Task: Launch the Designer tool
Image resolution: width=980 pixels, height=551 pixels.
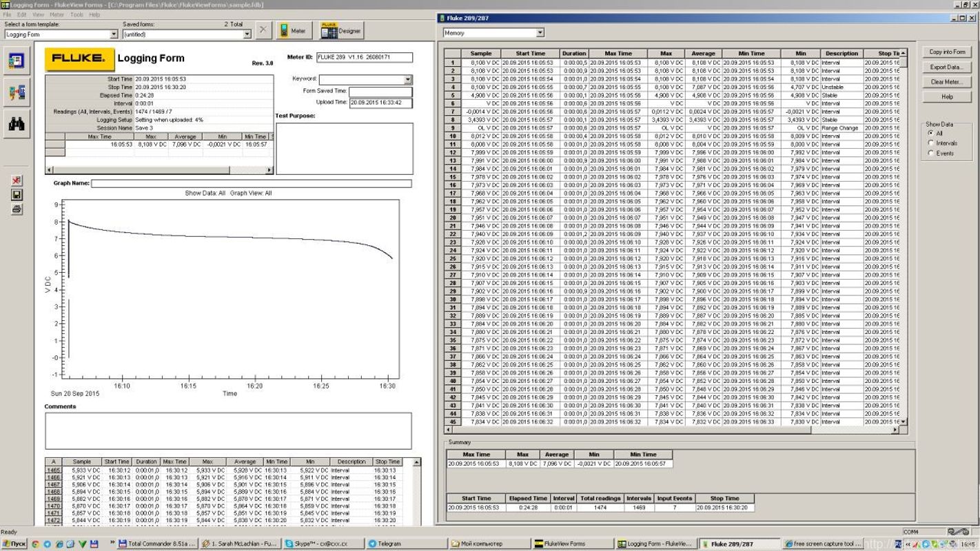Action: click(x=340, y=31)
